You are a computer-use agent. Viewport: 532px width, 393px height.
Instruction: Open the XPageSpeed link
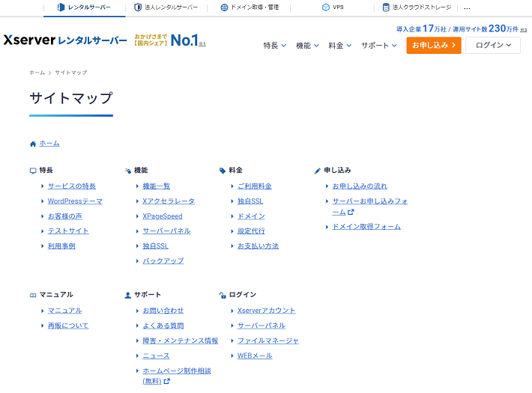click(x=163, y=216)
